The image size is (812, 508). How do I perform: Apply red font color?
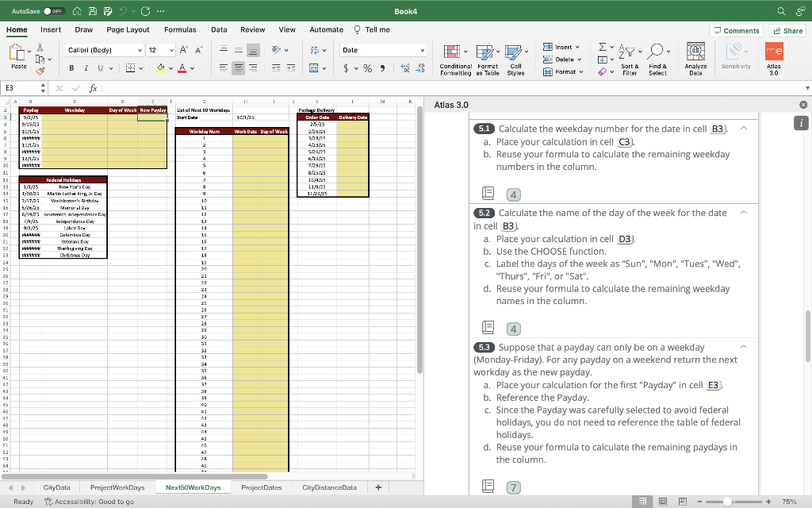(x=182, y=68)
